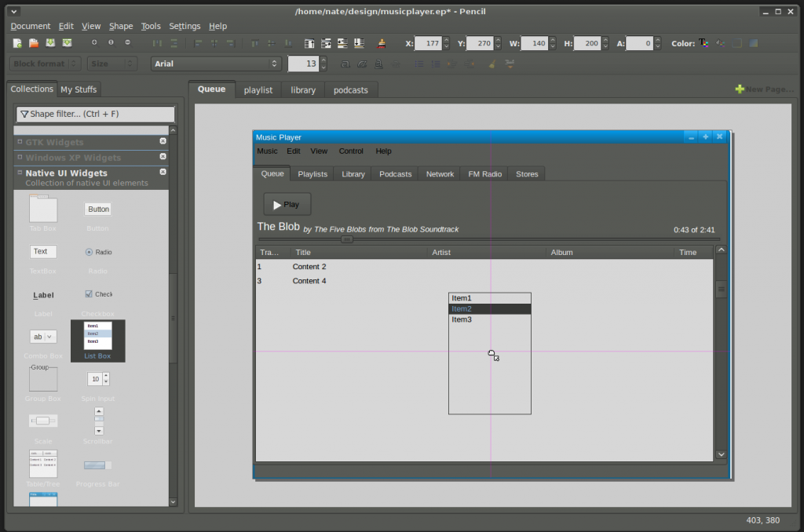Open the Tools menu

pos(151,26)
